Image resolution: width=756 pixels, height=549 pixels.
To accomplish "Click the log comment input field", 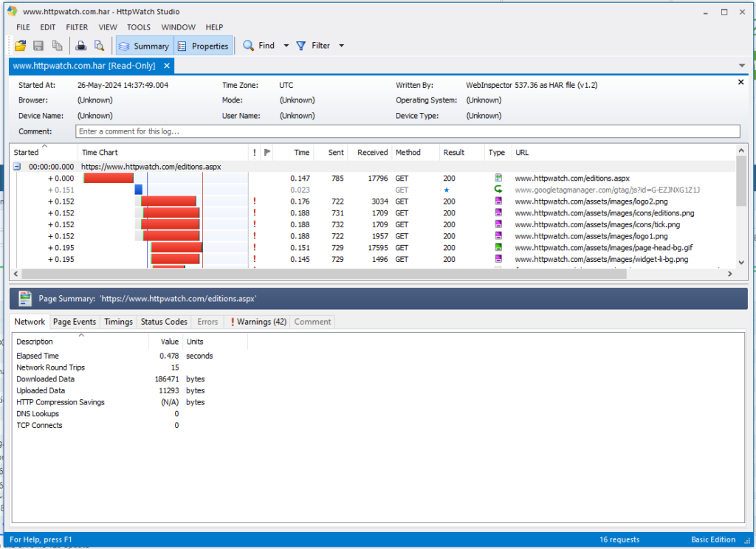I will [x=408, y=131].
